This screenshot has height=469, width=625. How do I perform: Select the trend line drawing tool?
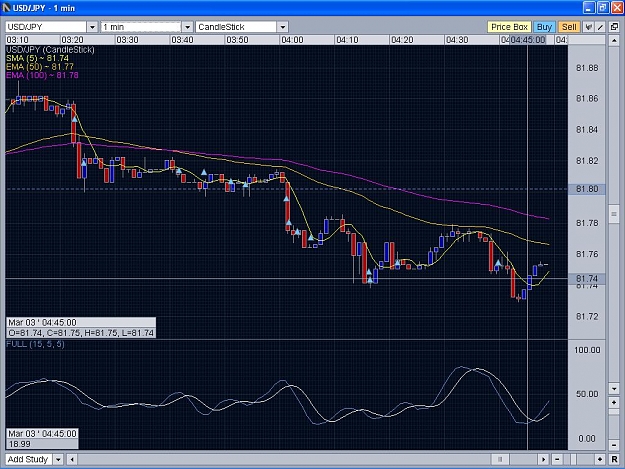tap(600, 27)
